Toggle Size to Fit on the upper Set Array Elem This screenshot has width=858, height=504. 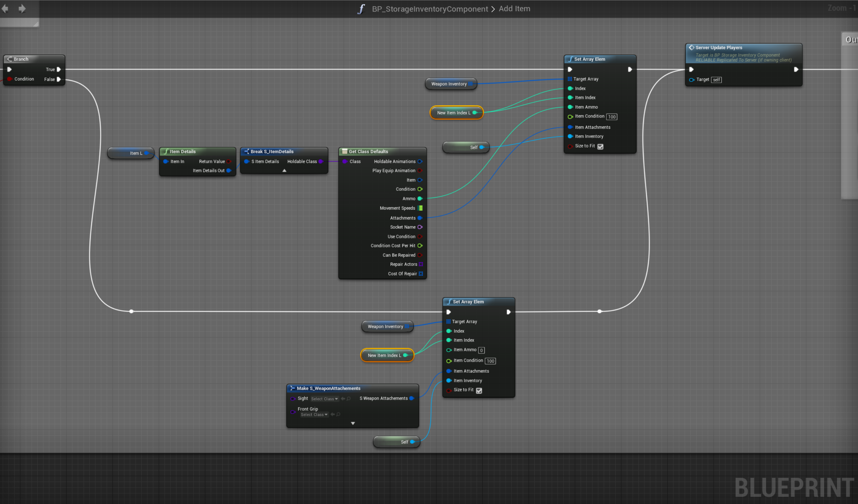tap(600, 146)
